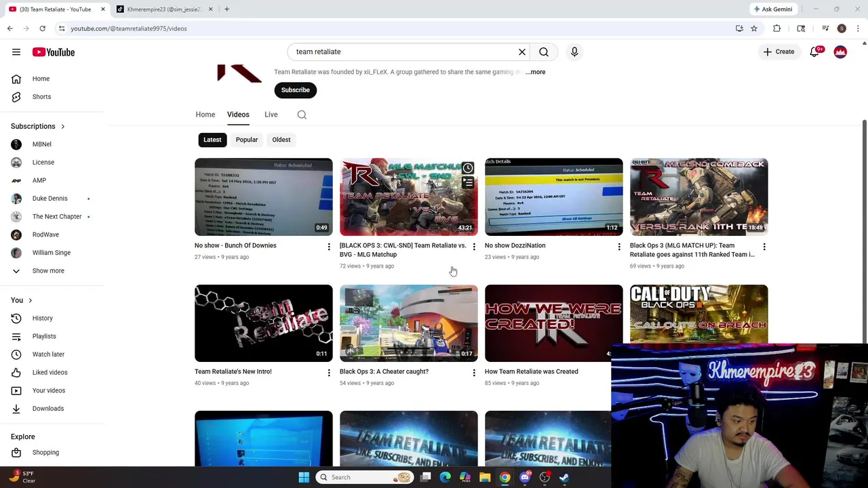Open Windows Start menu
Image resolution: width=868 pixels, height=488 pixels.
304,477
